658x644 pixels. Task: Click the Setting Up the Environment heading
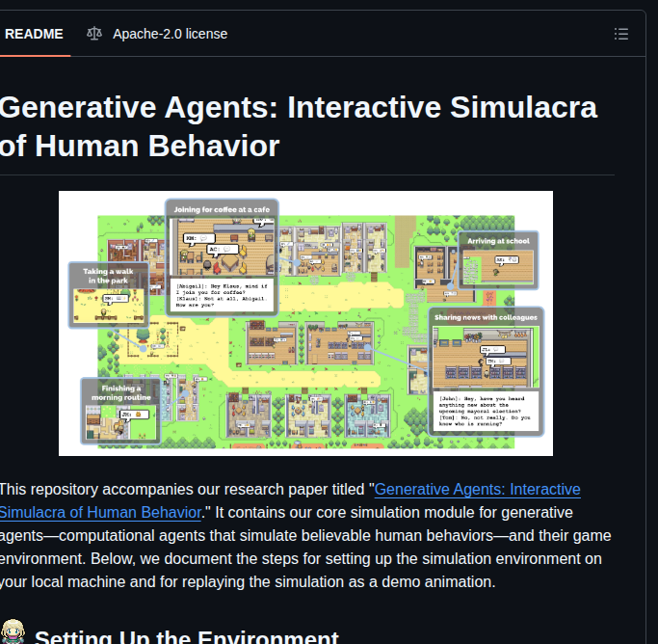click(x=186, y=636)
